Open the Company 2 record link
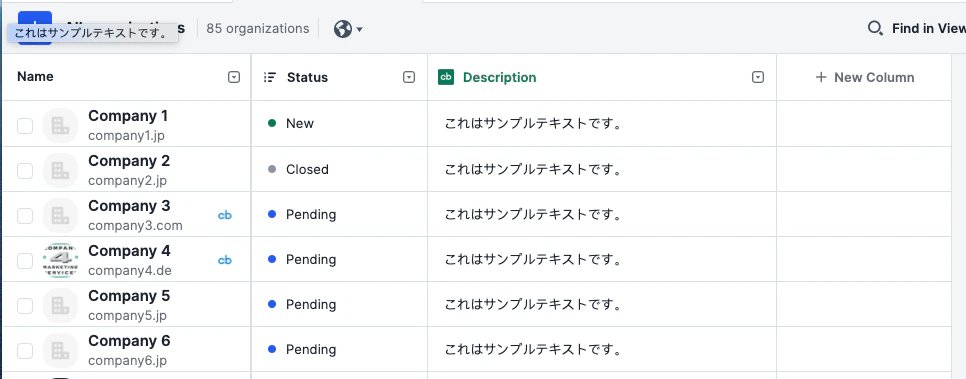The height and width of the screenshot is (379, 966). [x=129, y=161]
